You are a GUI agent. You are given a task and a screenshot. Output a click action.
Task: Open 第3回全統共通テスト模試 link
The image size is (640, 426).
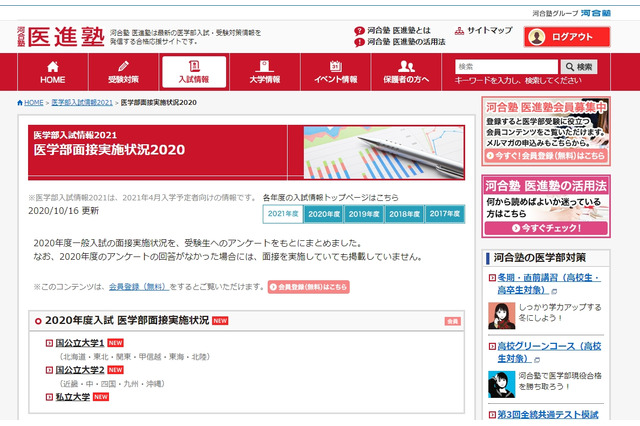(x=548, y=415)
